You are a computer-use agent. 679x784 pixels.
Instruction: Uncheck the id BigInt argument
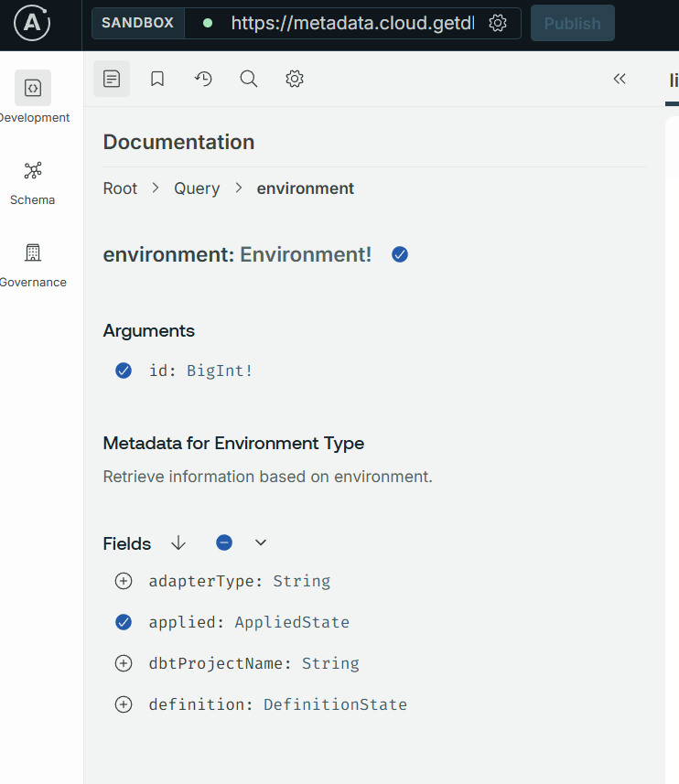point(124,371)
